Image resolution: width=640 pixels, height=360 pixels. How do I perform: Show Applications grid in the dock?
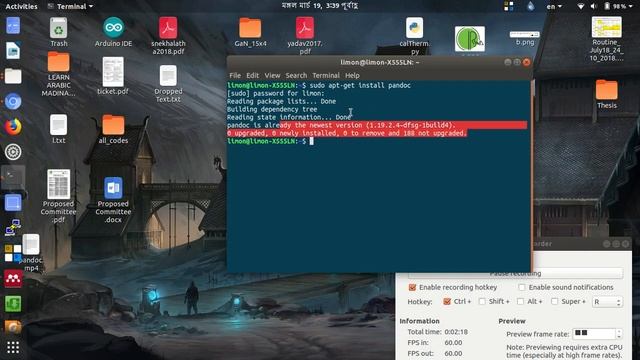pos(13,347)
